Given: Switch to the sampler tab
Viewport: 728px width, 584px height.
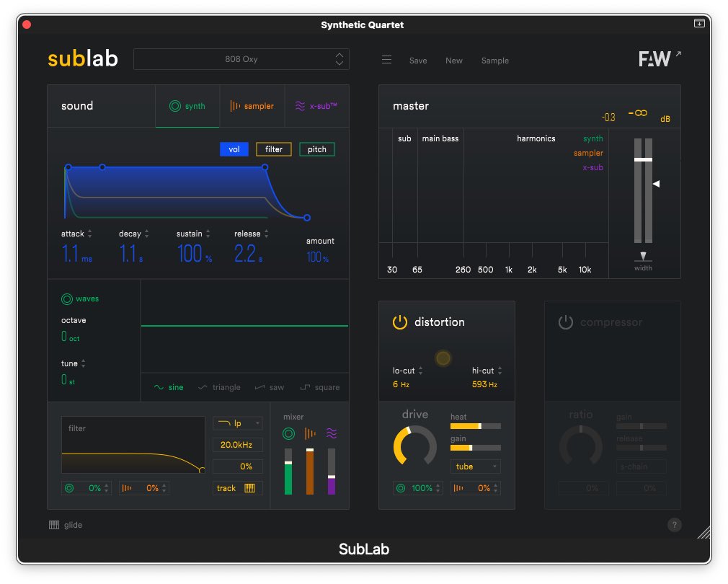Looking at the screenshot, I should pyautogui.click(x=252, y=106).
